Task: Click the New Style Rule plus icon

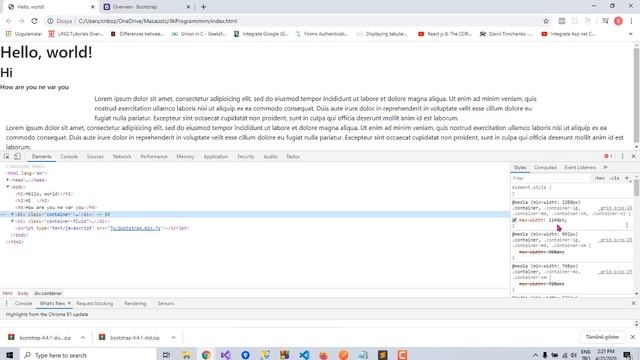Action: pyautogui.click(x=627, y=178)
